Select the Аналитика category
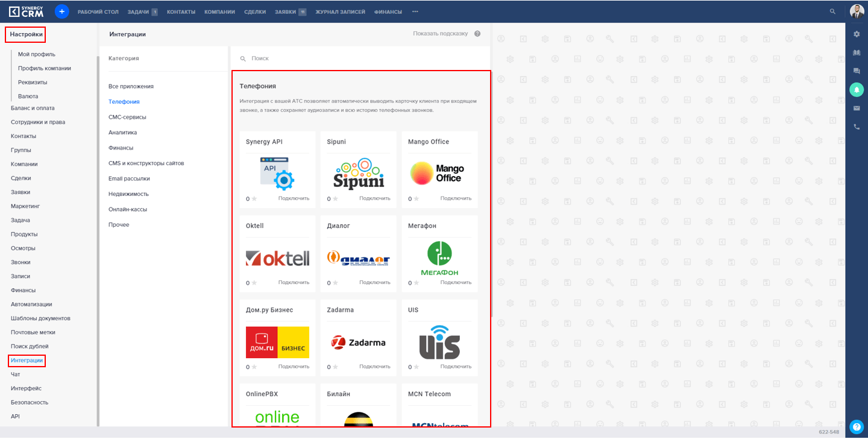Viewport: 868px width, 439px height. tap(122, 133)
